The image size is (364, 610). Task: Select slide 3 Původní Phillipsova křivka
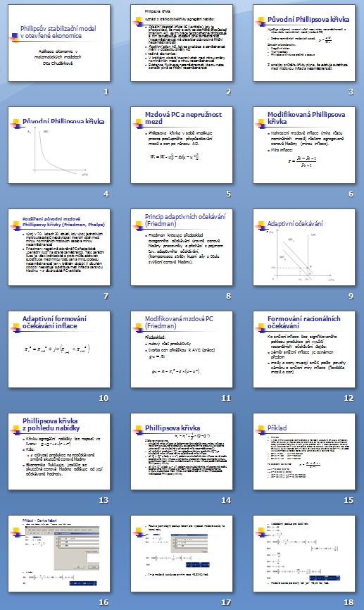pyautogui.click(x=304, y=43)
